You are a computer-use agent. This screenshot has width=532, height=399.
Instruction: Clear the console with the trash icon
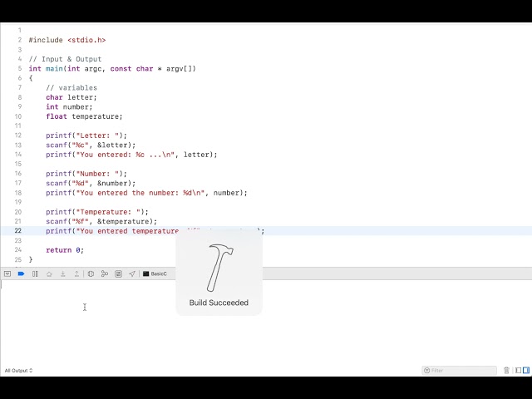click(x=506, y=371)
